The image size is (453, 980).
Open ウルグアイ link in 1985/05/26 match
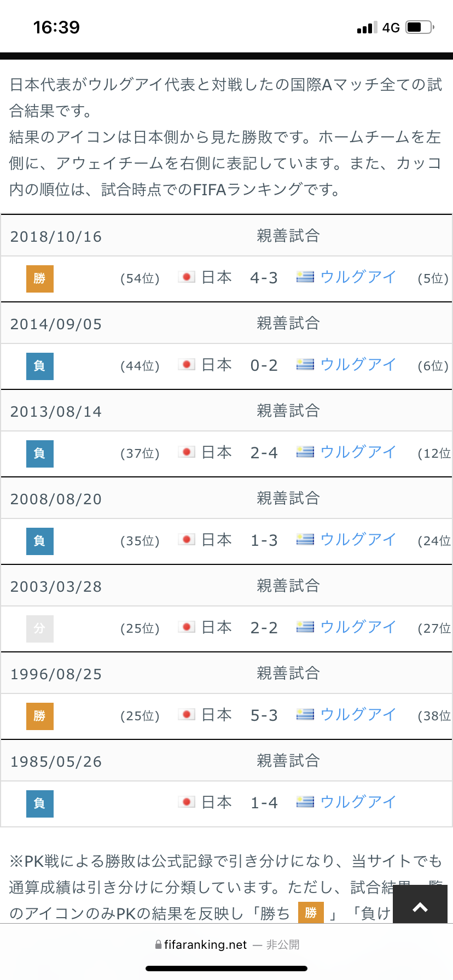coord(358,802)
